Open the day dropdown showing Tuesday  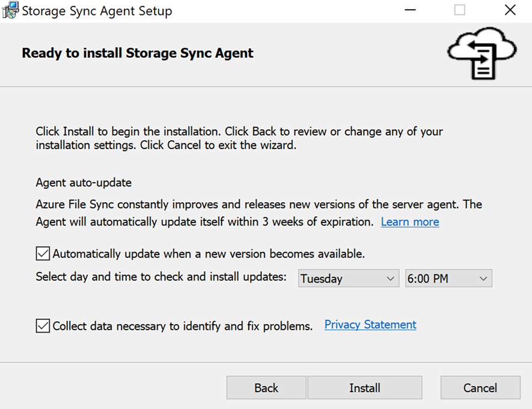[347, 278]
